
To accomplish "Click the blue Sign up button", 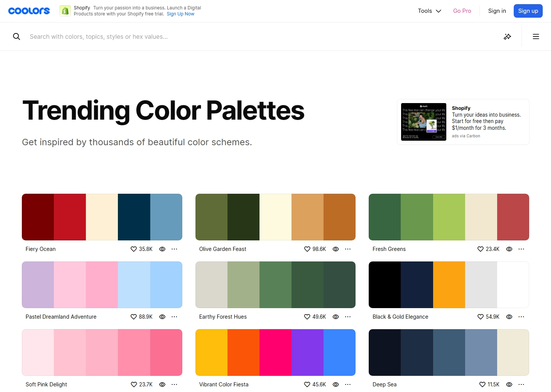I will (x=528, y=11).
